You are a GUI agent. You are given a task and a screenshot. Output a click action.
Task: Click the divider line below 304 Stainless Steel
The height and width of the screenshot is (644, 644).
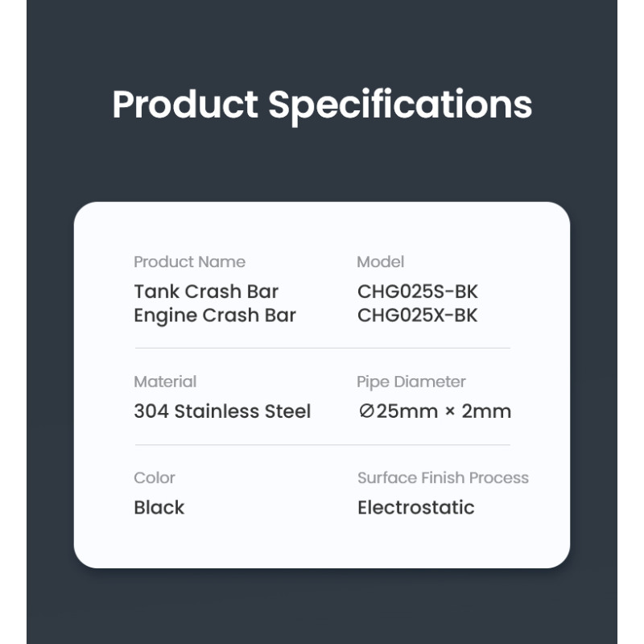pos(322,444)
